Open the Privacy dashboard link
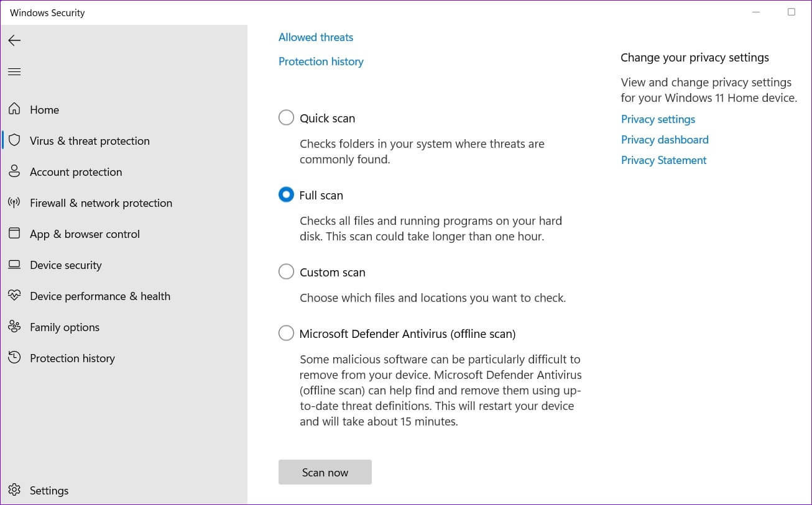The width and height of the screenshot is (812, 505). (665, 140)
